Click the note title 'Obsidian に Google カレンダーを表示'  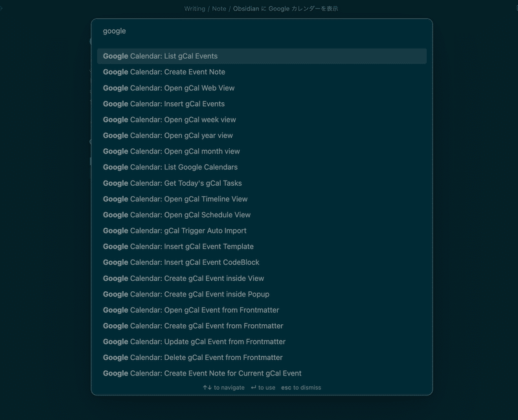(x=286, y=9)
